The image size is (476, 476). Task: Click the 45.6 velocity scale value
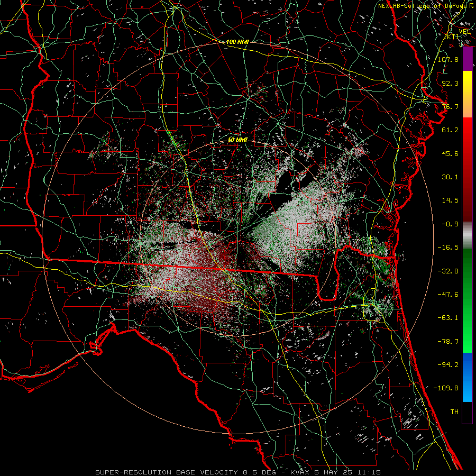[450, 153]
